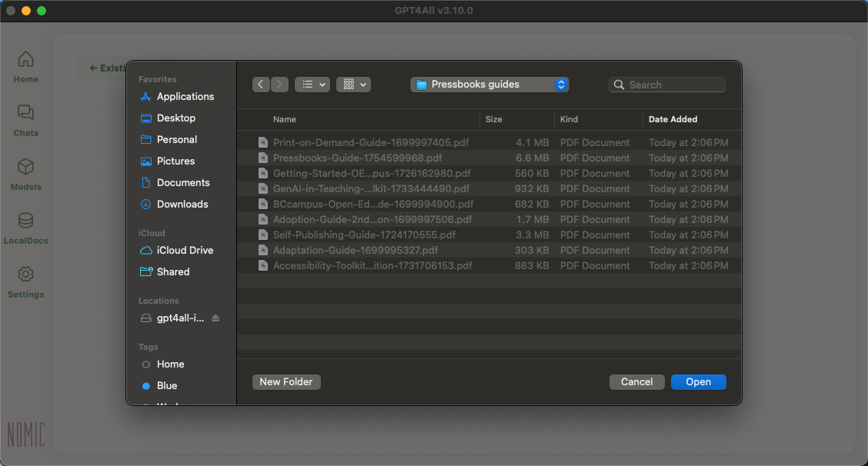
Task: Select the Home tag
Action: tap(168, 364)
